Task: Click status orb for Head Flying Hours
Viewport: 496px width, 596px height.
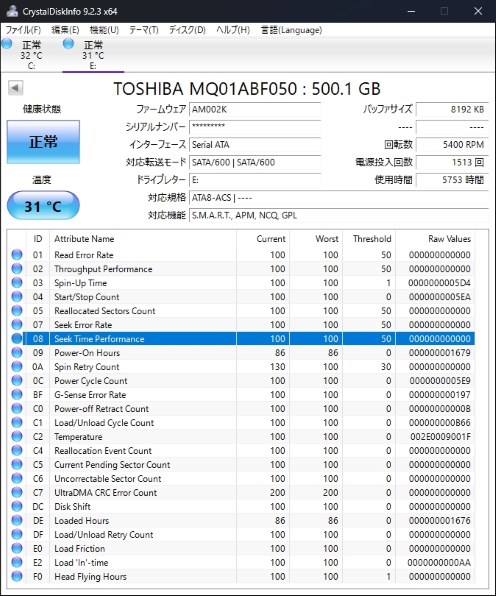Action: tap(17, 576)
